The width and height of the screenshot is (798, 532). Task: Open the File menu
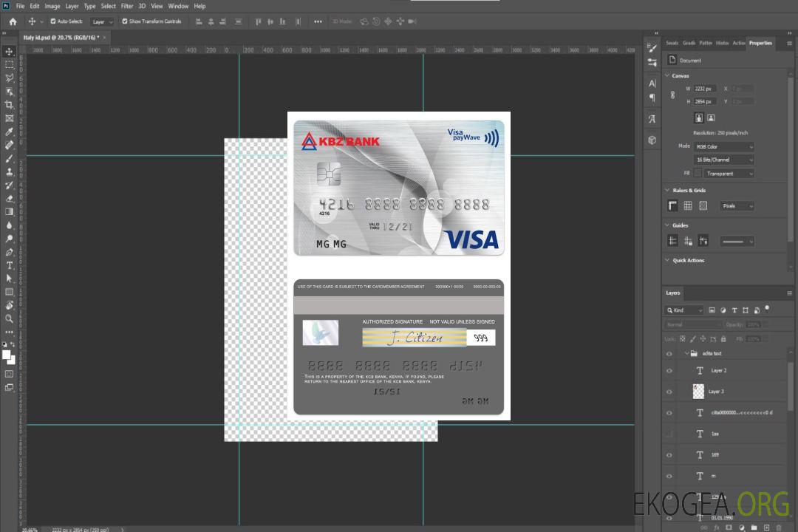tap(20, 6)
